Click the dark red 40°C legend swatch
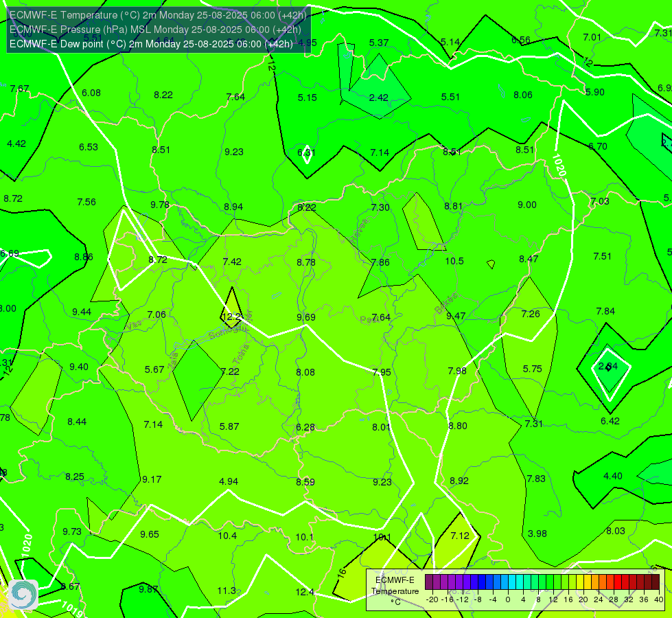The image size is (672, 618). point(656,582)
